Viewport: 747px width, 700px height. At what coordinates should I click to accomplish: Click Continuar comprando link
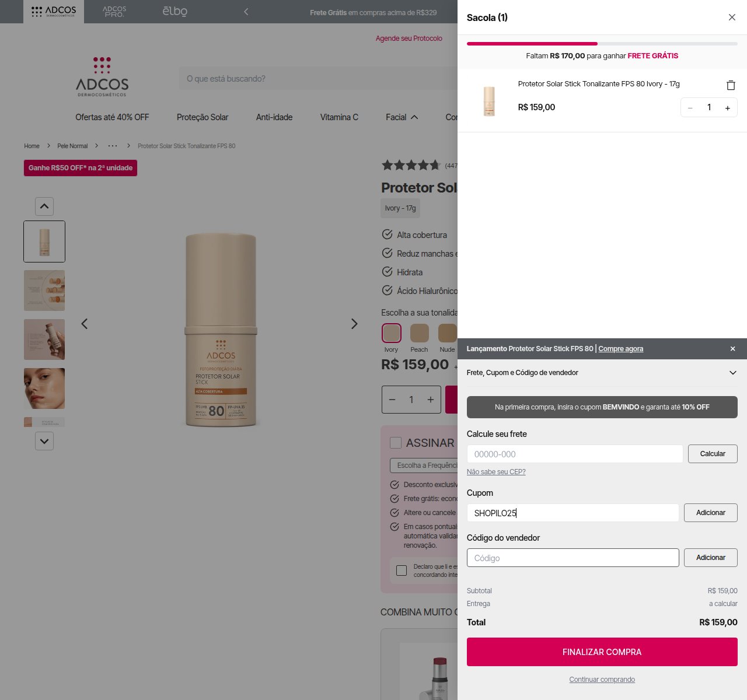pos(602,680)
